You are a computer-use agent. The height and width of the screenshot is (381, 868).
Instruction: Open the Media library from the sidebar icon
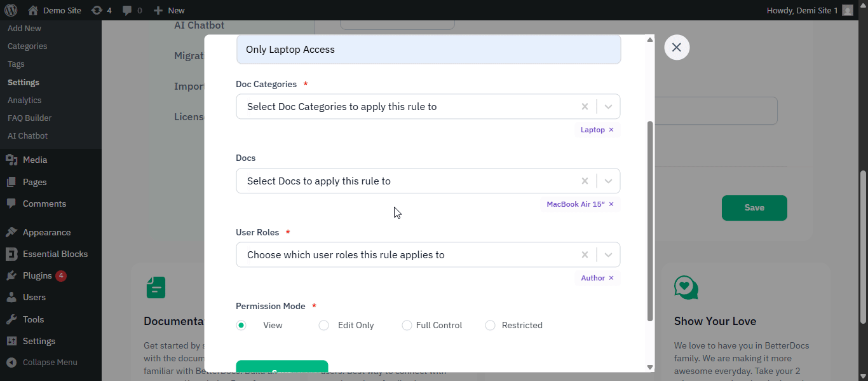click(13, 160)
